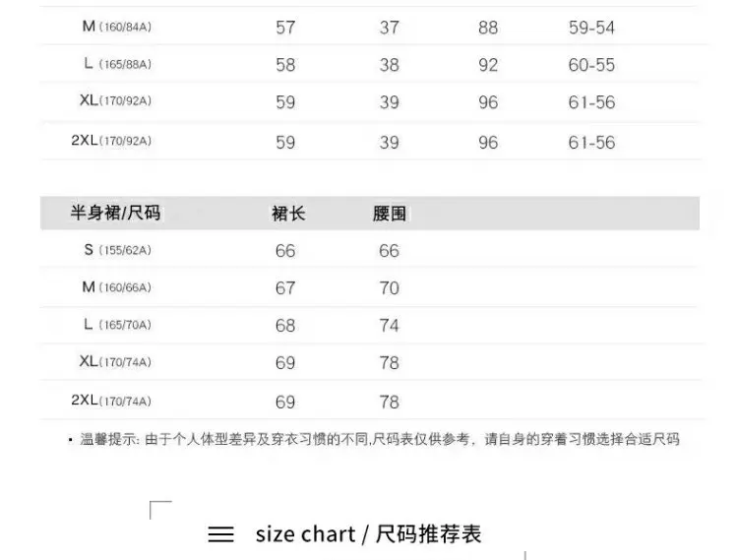Click top size 2XL(170/92A) label
Image resolution: width=738 pixels, height=560 pixels.
point(111,140)
